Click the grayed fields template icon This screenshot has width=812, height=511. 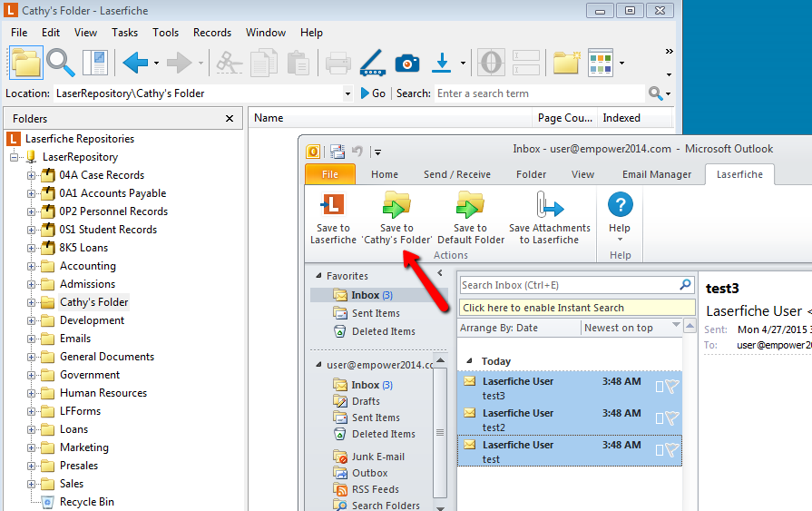pos(526,63)
